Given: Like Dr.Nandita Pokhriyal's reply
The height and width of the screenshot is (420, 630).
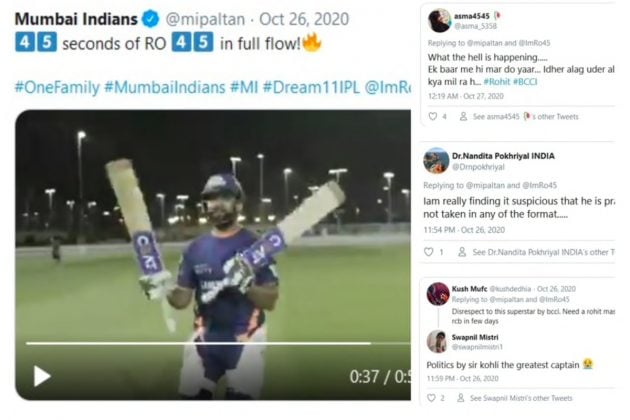Looking at the screenshot, I should click(429, 252).
